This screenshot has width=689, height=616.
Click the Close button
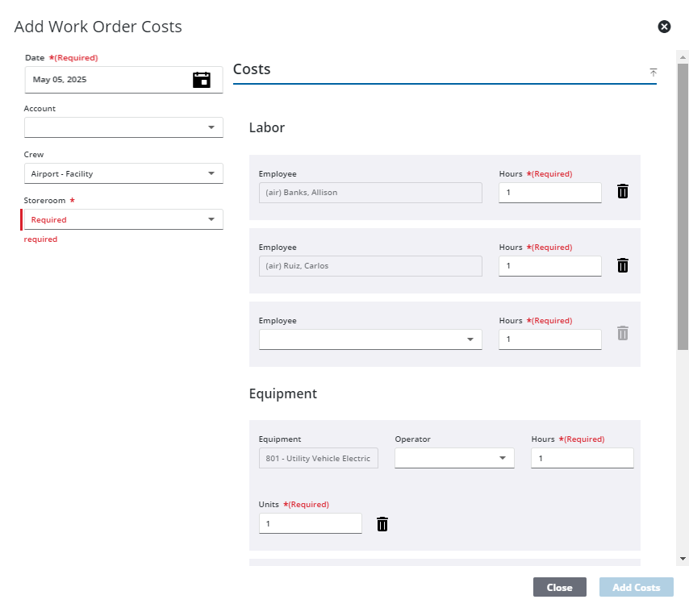pyautogui.click(x=559, y=587)
